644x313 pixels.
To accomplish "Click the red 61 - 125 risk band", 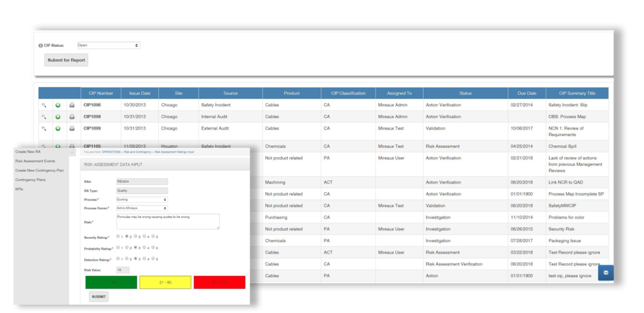I will coord(219,282).
